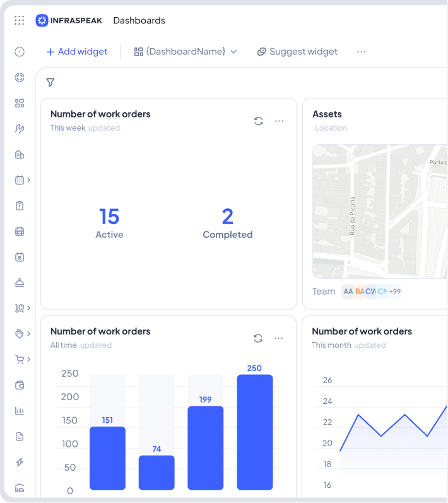
Task: Click the +99 team members badge
Action: pyautogui.click(x=394, y=292)
